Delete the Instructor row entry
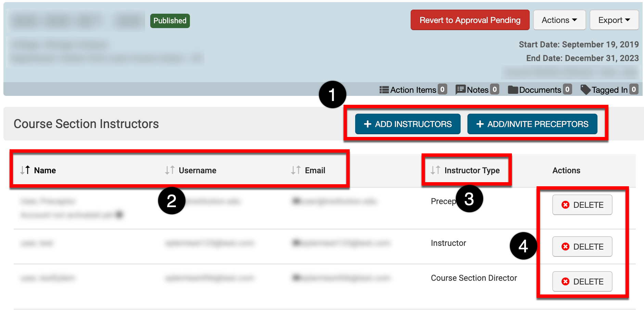This screenshot has width=644, height=315. pos(582,247)
